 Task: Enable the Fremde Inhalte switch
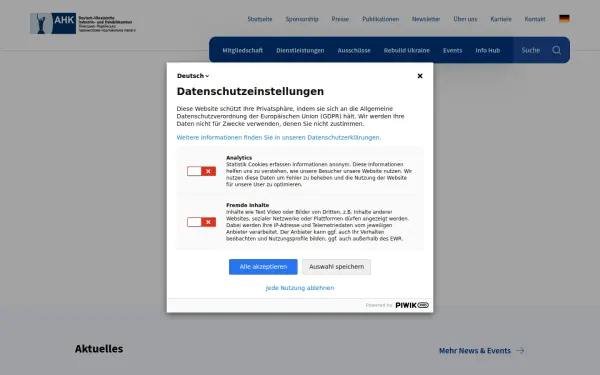click(x=201, y=222)
